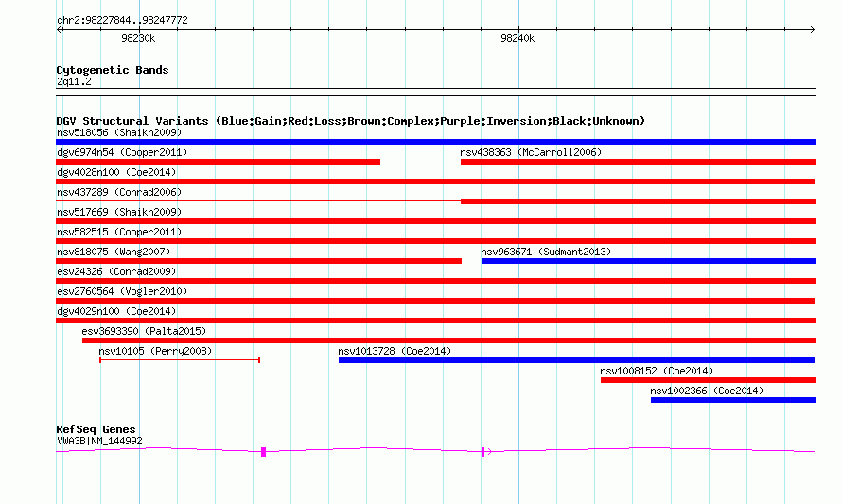The width and height of the screenshot is (842, 504).
Task: Click the nsv1008152 (Coe2014) red bar
Action: (708, 380)
